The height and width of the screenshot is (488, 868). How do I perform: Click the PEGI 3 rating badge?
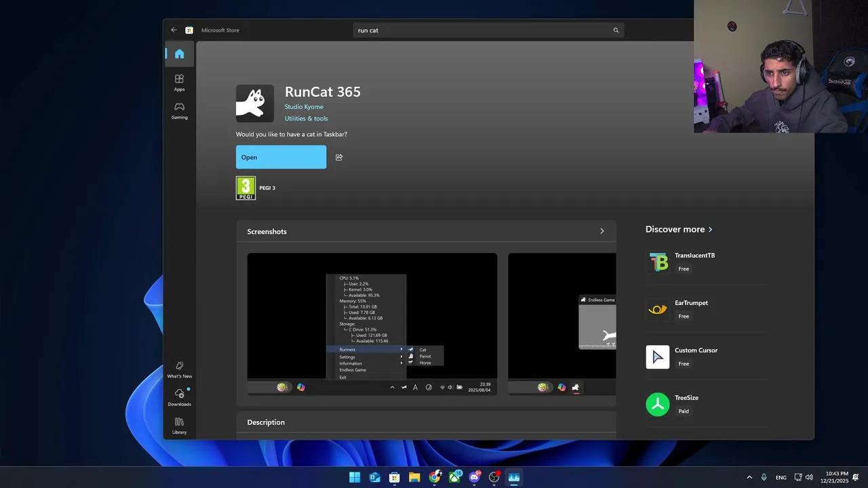(x=245, y=188)
